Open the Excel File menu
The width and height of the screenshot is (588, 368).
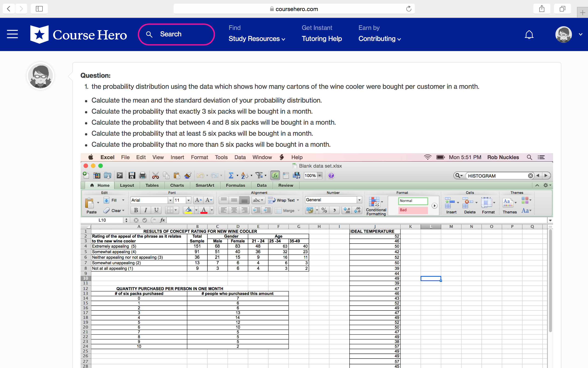tap(125, 157)
